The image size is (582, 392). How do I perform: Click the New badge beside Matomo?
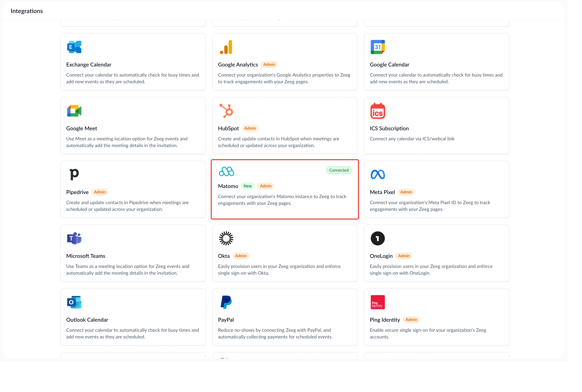(248, 186)
